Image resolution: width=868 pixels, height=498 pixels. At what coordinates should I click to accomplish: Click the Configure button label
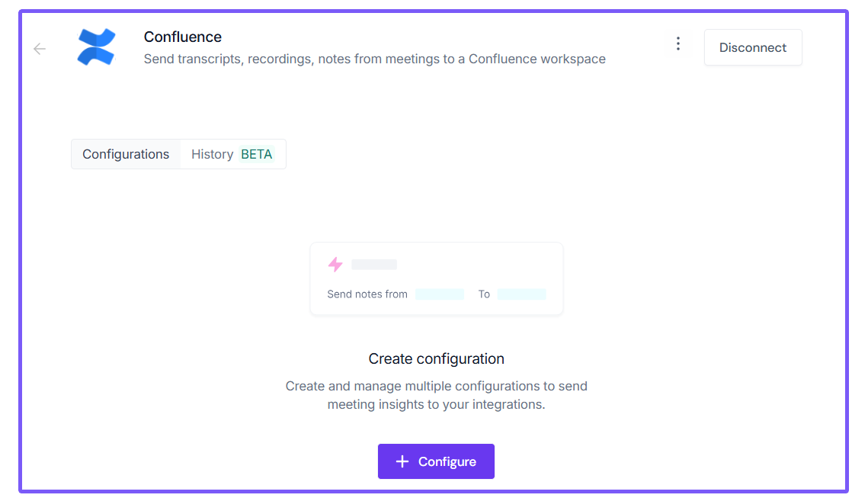point(447,461)
